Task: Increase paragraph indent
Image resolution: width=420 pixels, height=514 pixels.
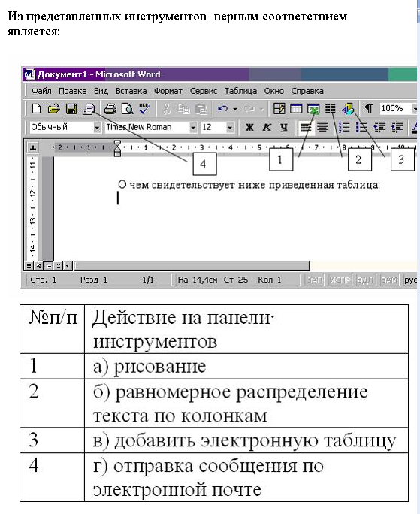Action: pos(397,127)
